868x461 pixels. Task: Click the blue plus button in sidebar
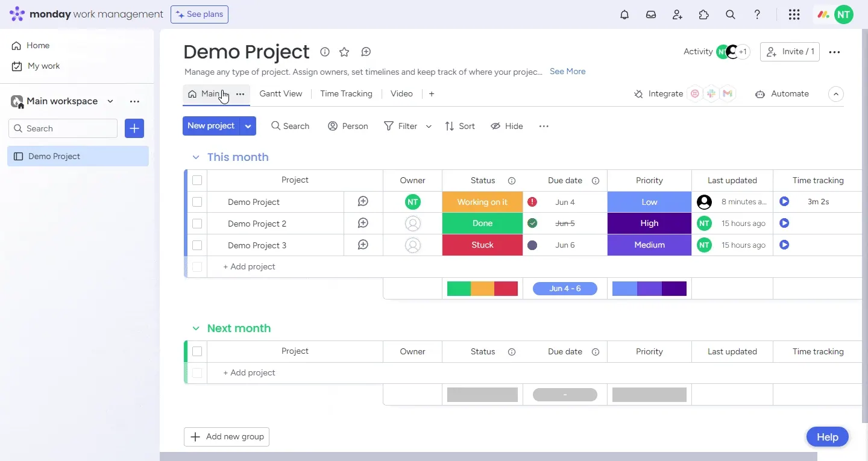pos(134,128)
